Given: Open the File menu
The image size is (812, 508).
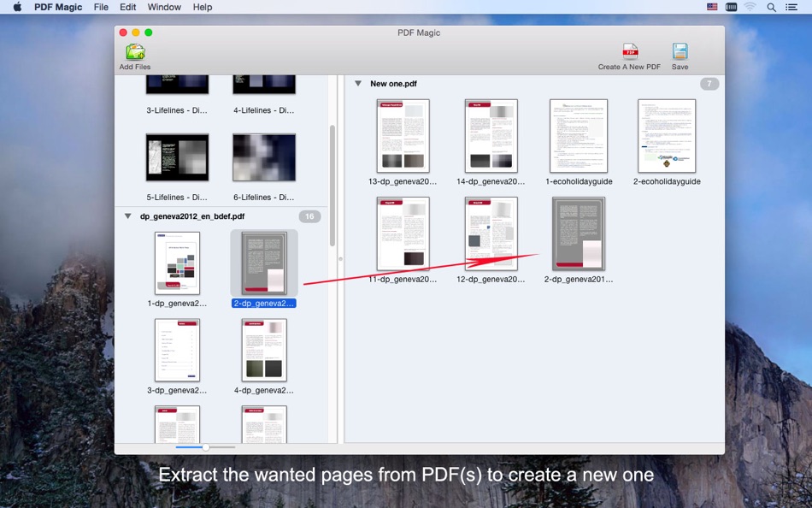Looking at the screenshot, I should pos(101,7).
